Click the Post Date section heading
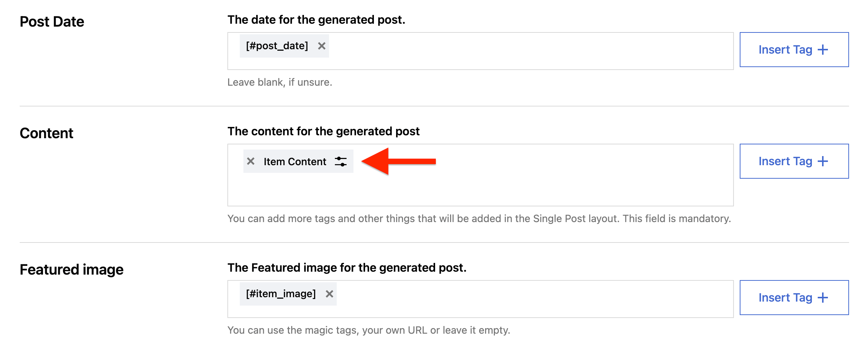Image resolution: width=868 pixels, height=353 pixels. click(52, 22)
